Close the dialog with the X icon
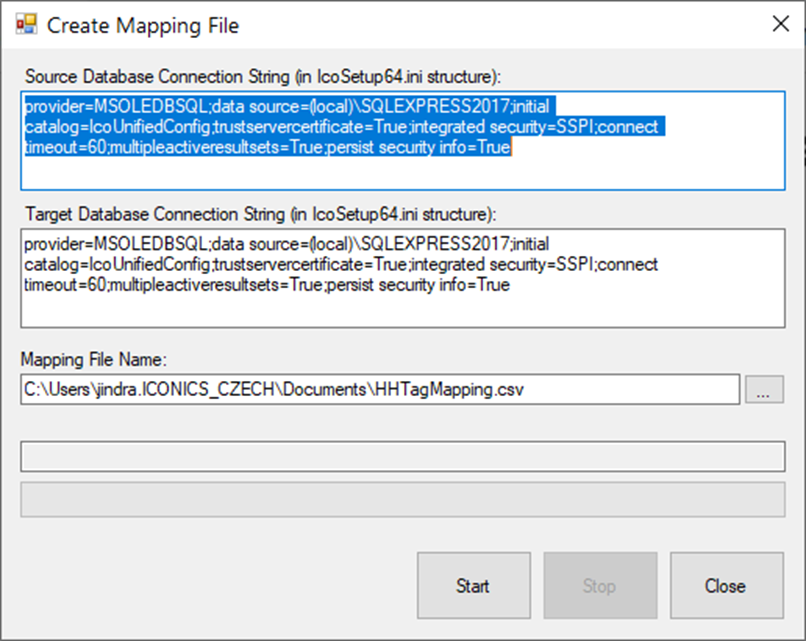Viewport: 806px width, 641px height. 781,23
